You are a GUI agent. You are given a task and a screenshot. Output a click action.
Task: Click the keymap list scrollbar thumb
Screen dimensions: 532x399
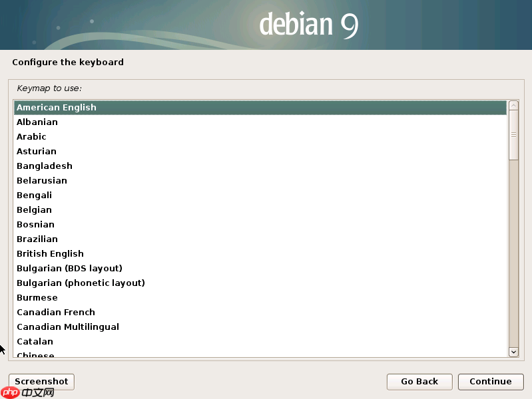(513, 135)
